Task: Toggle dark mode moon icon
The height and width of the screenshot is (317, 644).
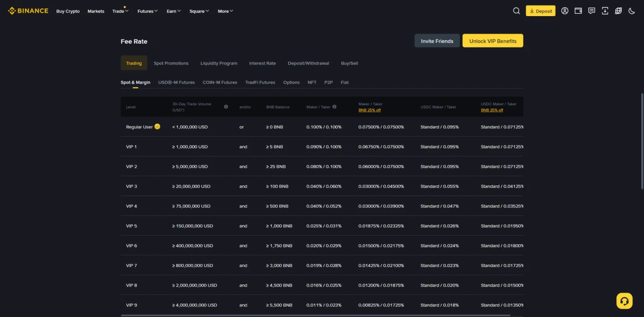Action: click(x=632, y=11)
